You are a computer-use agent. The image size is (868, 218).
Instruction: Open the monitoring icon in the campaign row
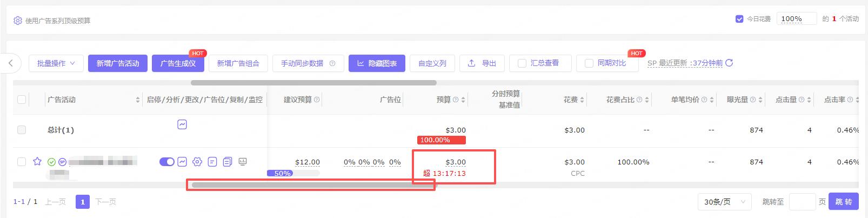pos(243,161)
